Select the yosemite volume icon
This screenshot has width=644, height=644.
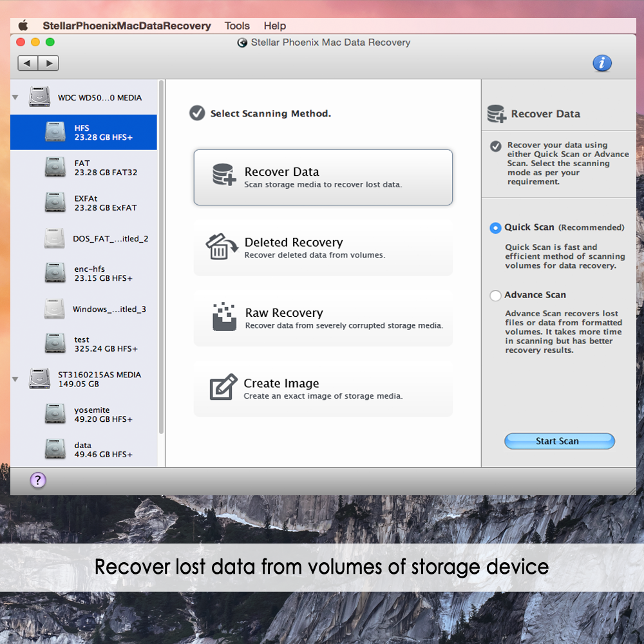[x=55, y=413]
